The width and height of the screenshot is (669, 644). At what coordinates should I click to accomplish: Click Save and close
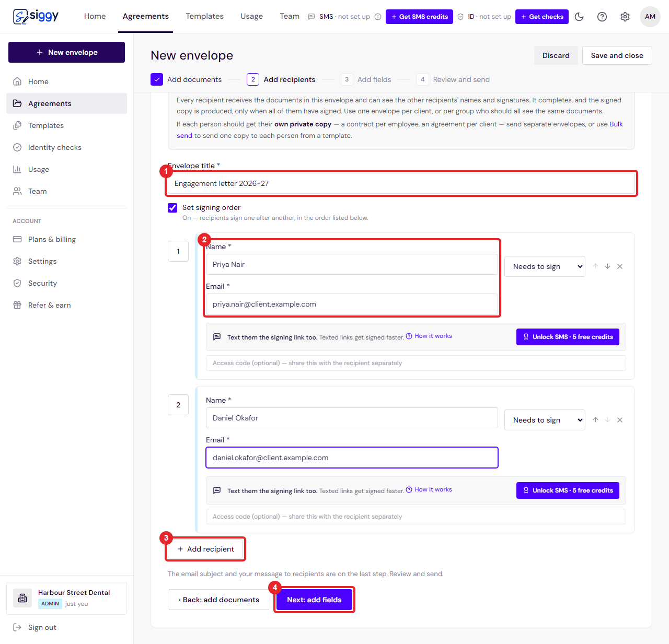617,55
